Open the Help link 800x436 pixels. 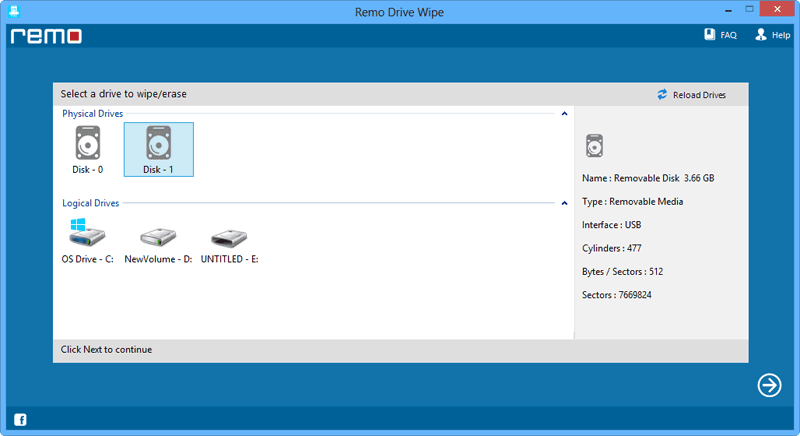click(781, 35)
